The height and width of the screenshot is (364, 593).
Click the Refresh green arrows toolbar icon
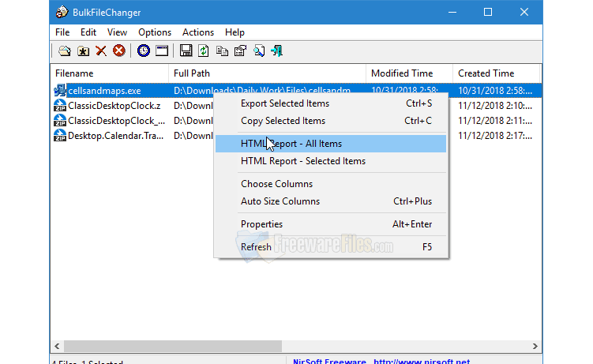[204, 51]
